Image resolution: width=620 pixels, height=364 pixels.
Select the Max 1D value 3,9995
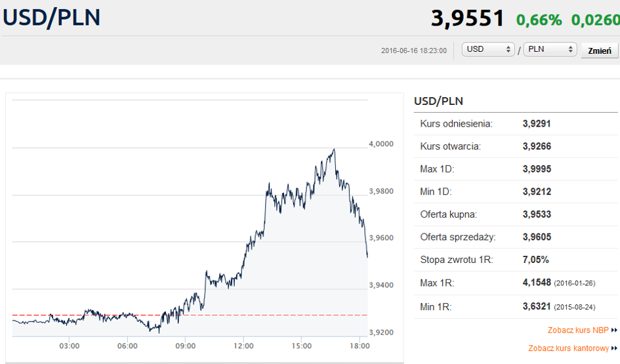537,169
